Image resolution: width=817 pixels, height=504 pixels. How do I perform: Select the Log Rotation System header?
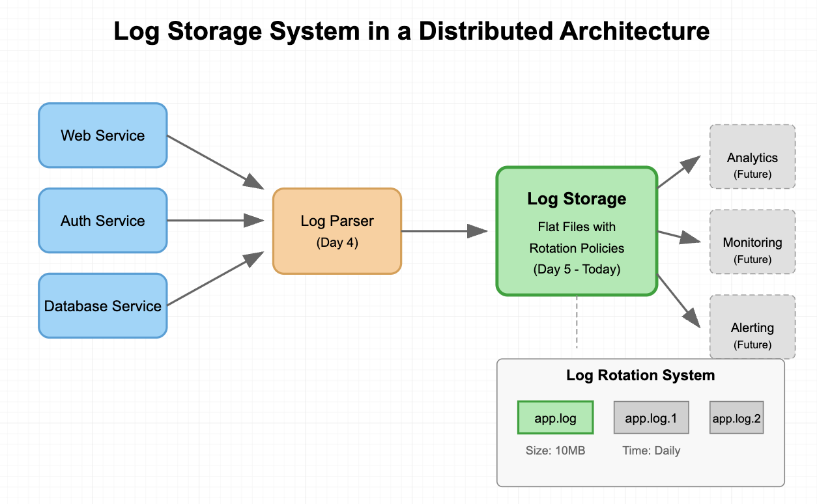(x=640, y=375)
